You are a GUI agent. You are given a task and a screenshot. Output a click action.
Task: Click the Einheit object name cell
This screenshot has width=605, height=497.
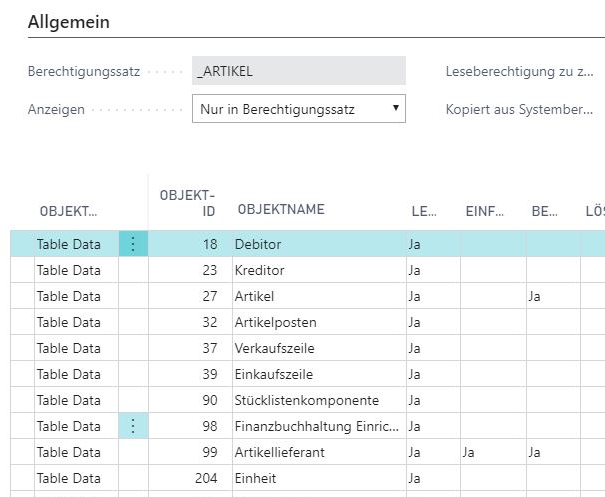coord(319,478)
